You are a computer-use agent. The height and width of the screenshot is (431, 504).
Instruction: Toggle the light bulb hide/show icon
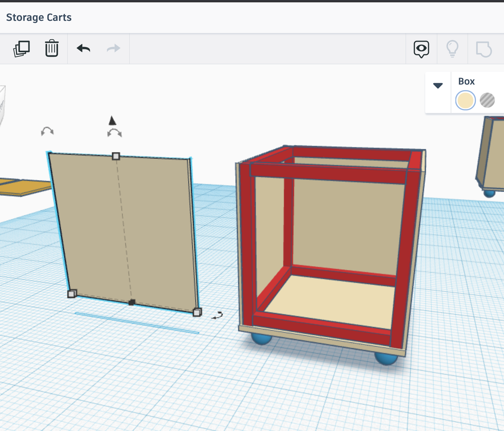[452, 49]
